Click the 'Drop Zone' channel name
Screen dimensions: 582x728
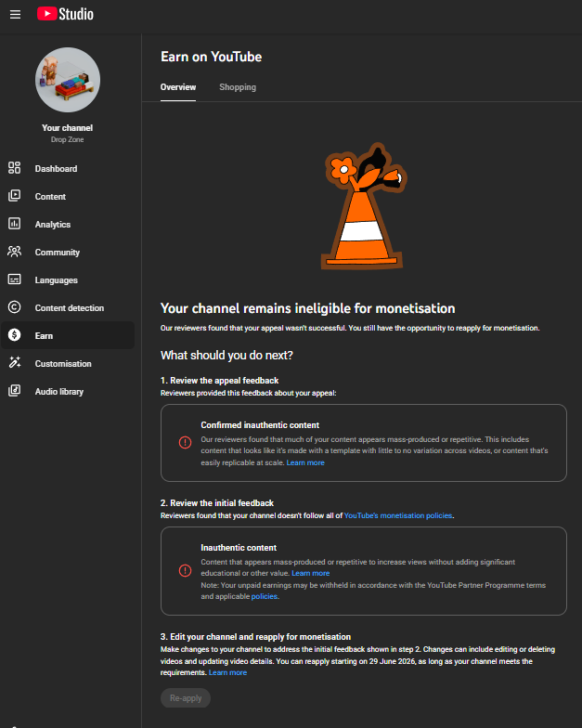pyautogui.click(x=67, y=139)
